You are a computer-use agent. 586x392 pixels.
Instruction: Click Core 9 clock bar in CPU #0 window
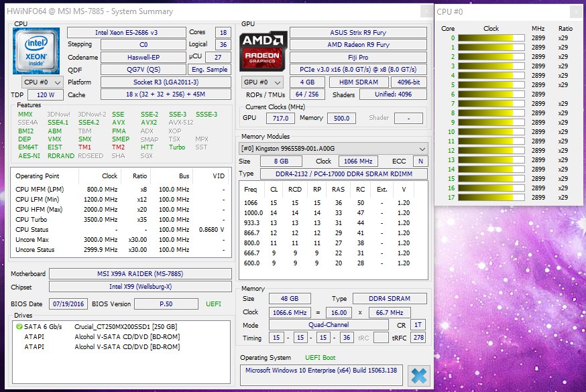pyautogui.click(x=491, y=123)
